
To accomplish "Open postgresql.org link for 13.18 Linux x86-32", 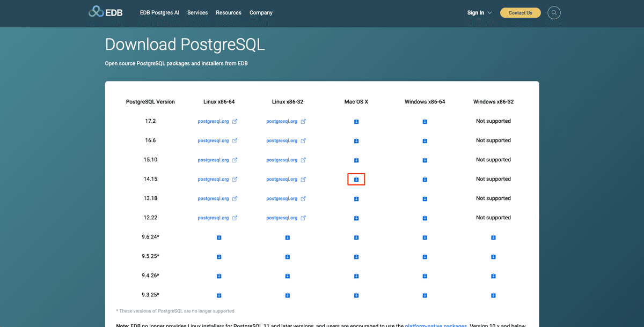I will (286, 198).
